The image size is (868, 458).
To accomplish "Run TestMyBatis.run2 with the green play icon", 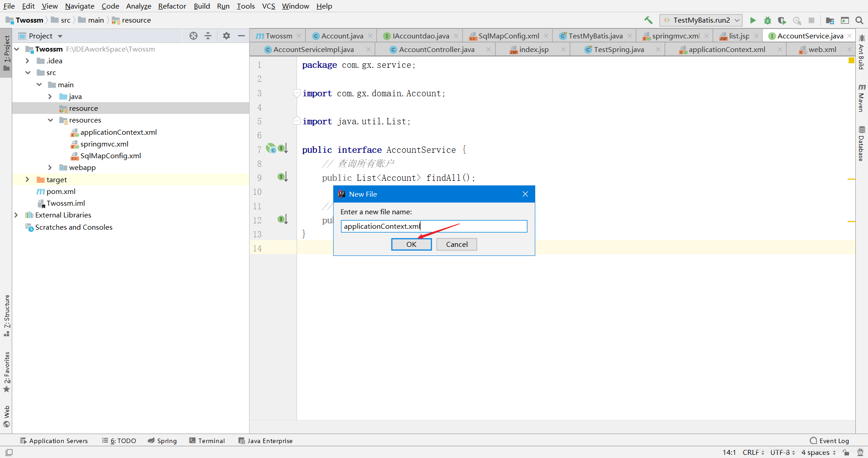I will pos(753,20).
